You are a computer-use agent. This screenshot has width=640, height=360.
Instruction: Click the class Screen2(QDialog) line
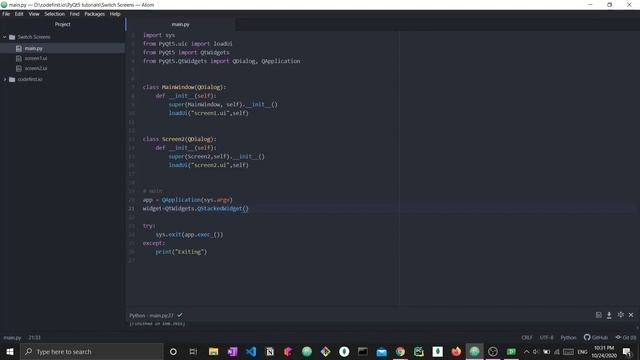tap(180, 139)
